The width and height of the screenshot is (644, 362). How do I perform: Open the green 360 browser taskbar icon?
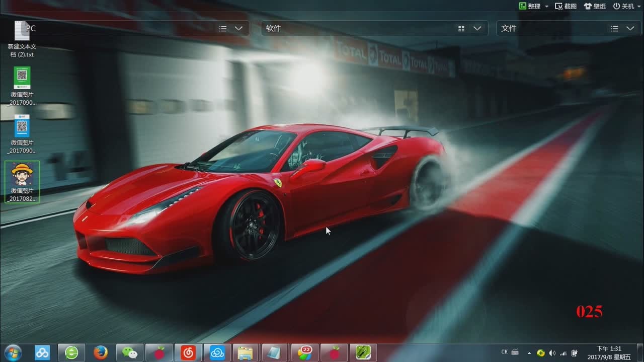71,352
